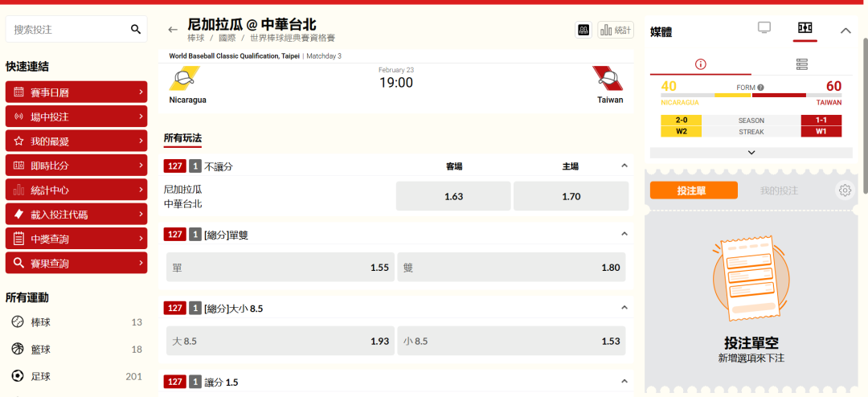The height and width of the screenshot is (397, 868).
Task: Collapse the 讓分 1.5 market section
Action: click(x=624, y=382)
